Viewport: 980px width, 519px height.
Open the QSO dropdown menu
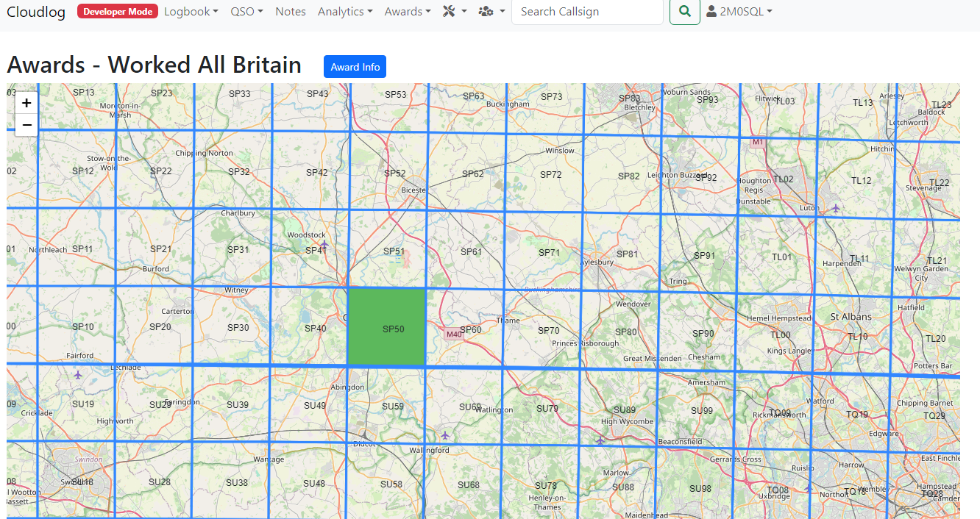246,12
